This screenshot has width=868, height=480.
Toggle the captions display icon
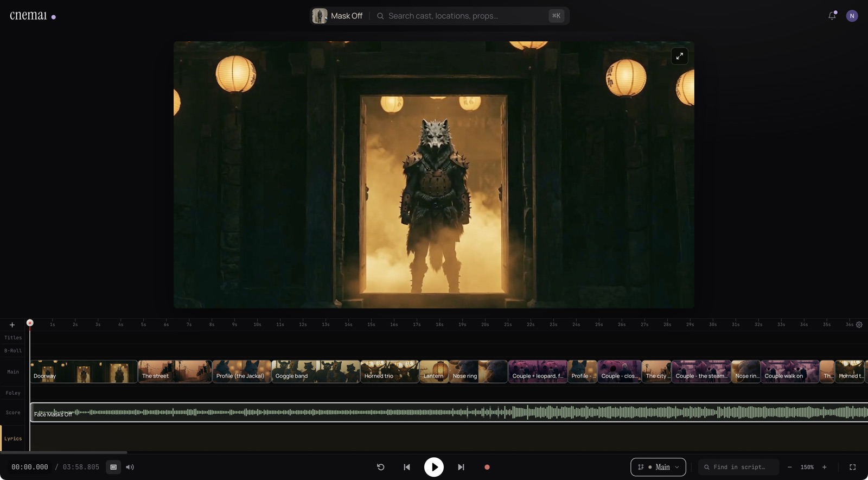113,467
